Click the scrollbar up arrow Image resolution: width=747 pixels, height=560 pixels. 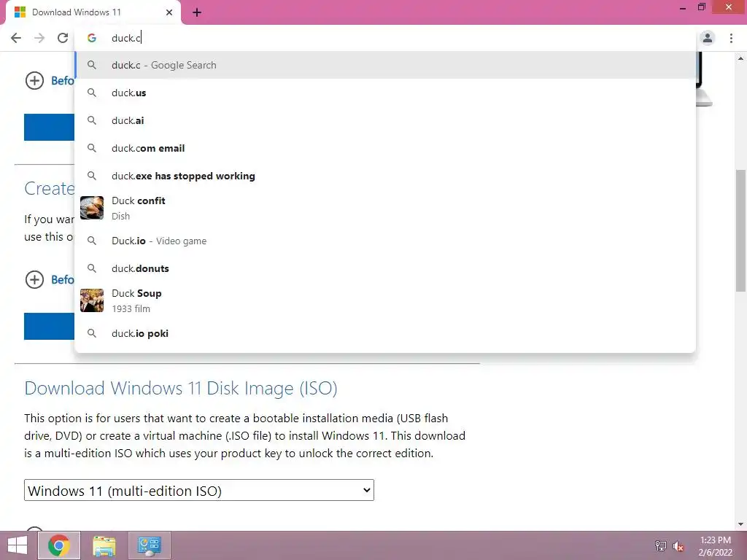741,58
